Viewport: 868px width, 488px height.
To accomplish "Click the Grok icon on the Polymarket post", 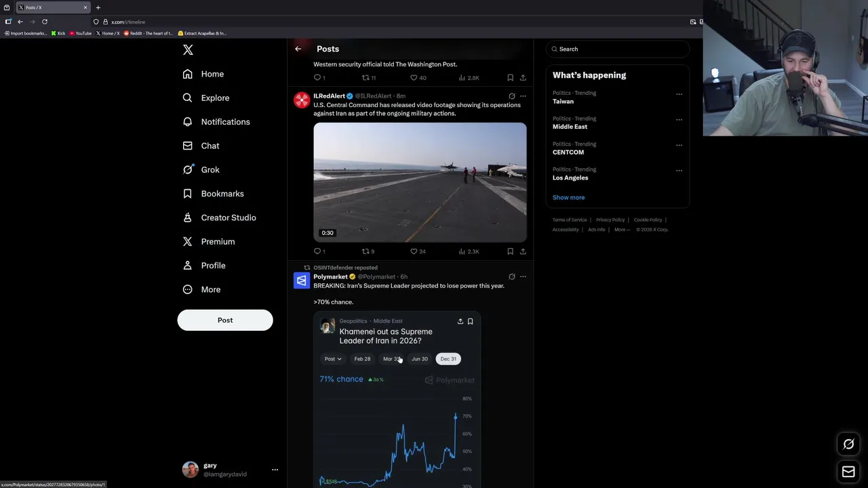I will tap(512, 277).
